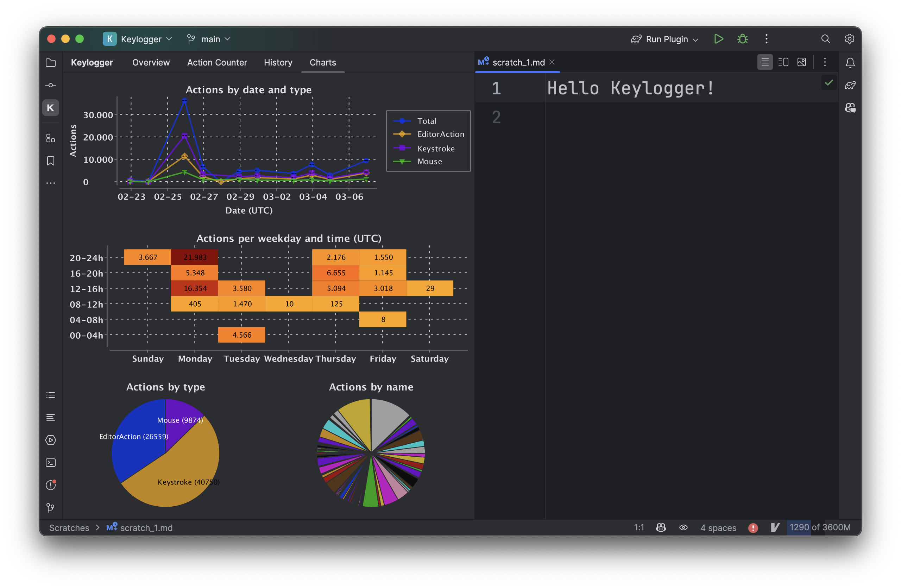Click the 4 spaces indent setting
The width and height of the screenshot is (901, 588).
(718, 527)
